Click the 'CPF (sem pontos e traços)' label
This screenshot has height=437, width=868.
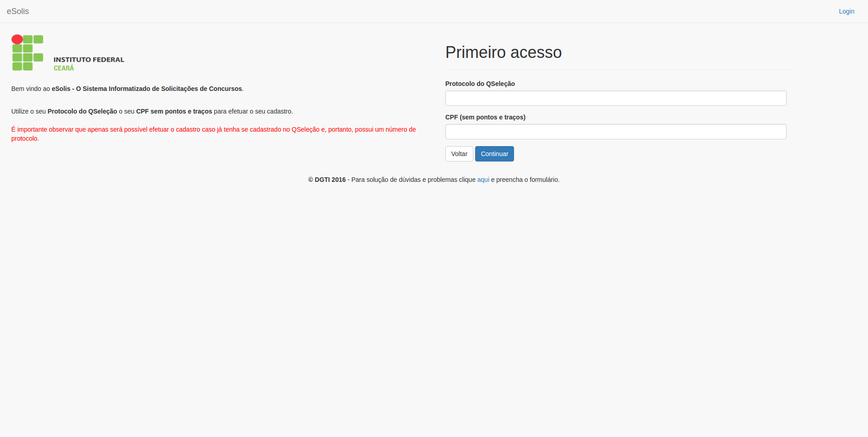coord(485,117)
